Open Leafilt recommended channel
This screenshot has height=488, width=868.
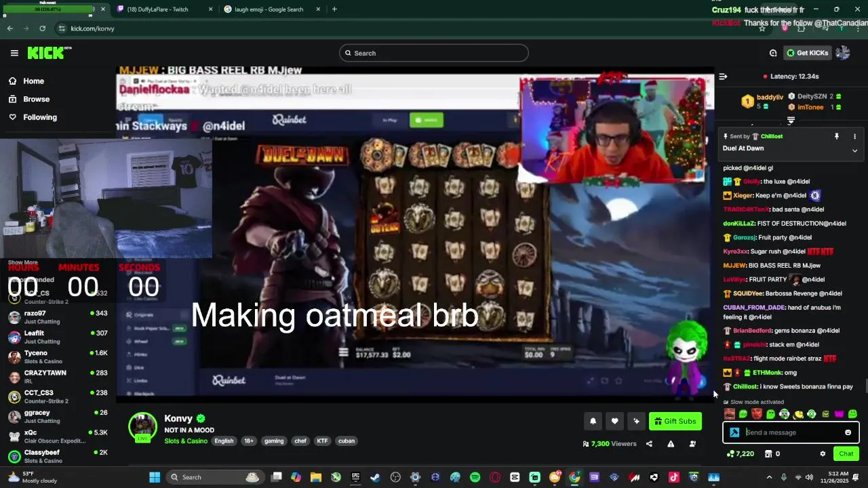click(58, 337)
